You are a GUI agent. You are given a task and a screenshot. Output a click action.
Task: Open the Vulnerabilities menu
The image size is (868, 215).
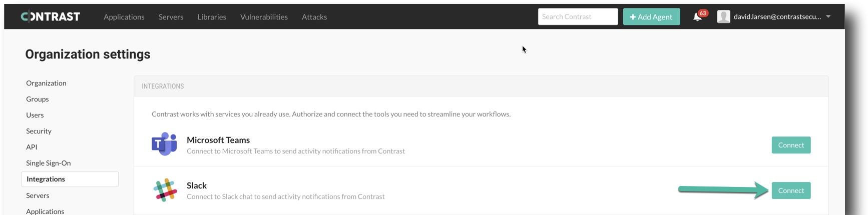point(264,16)
